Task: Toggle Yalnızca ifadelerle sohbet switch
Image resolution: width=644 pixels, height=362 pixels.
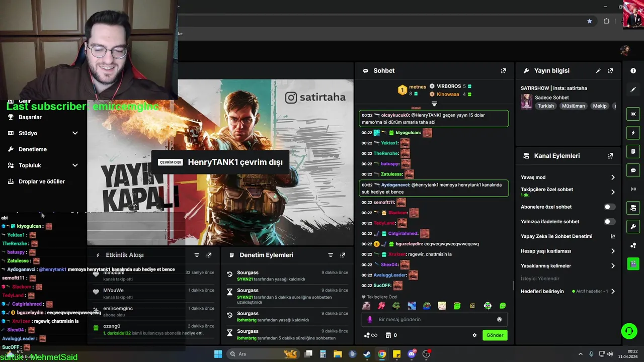Action: pyautogui.click(x=609, y=222)
